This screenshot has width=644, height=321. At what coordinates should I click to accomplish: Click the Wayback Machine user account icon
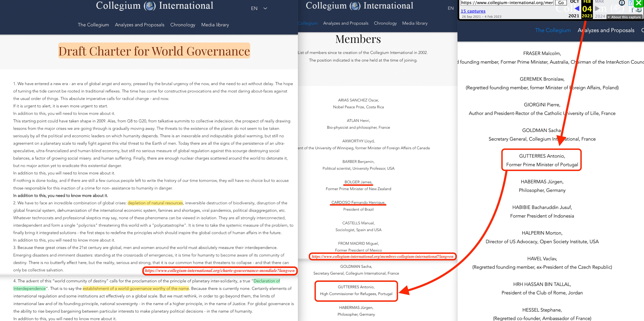(622, 3)
